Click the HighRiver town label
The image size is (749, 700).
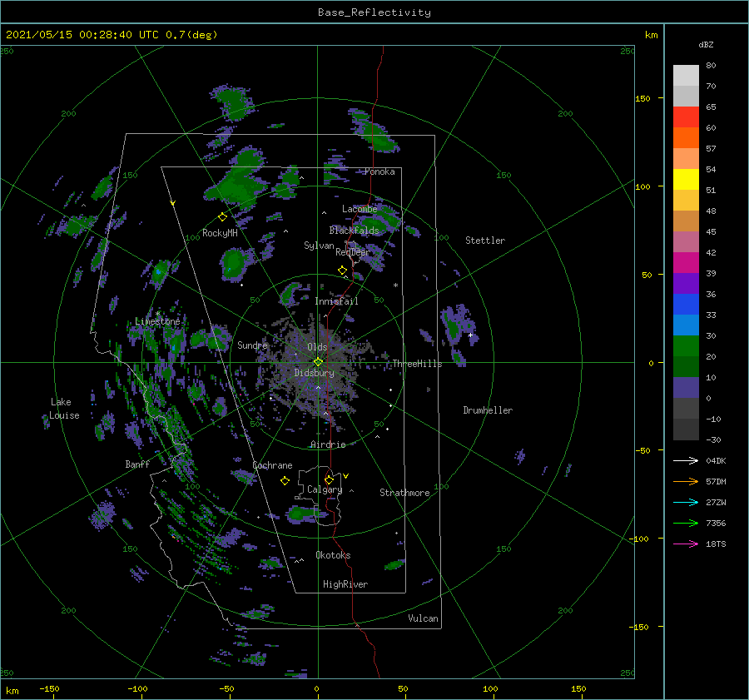pyautogui.click(x=345, y=585)
